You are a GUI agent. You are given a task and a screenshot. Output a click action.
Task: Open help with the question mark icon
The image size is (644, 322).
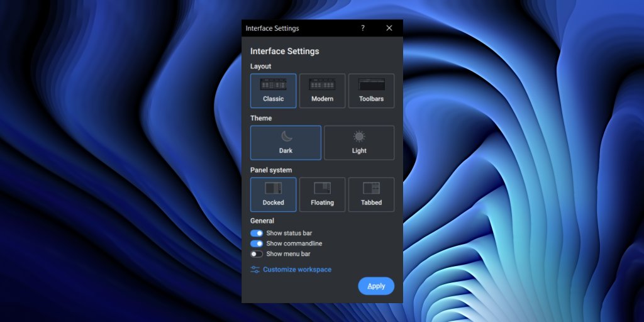363,28
